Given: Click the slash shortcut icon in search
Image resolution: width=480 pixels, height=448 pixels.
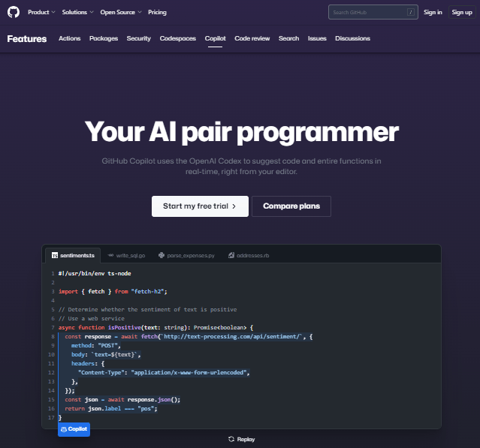Looking at the screenshot, I should (x=410, y=13).
